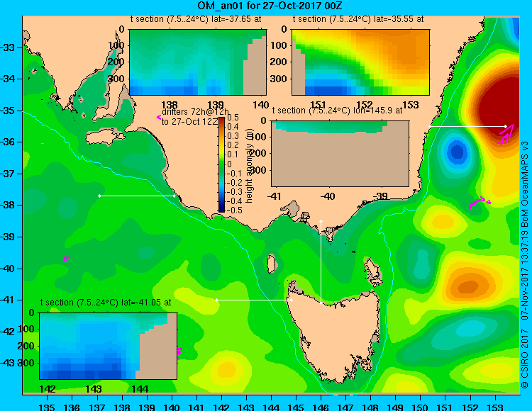This screenshot has width=532, height=411.
Task: Click the white section line through the red eddy
Action: pyautogui.click(x=468, y=126)
